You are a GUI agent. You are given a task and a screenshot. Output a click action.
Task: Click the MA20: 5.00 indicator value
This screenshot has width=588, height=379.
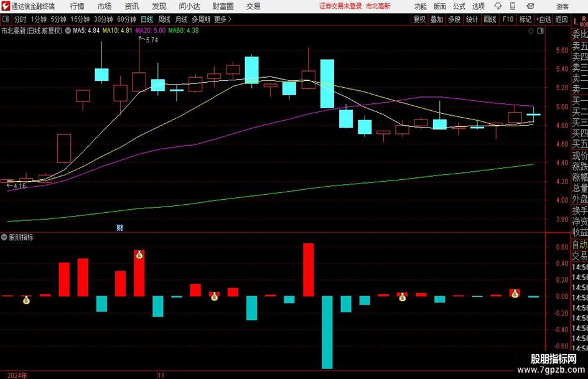(151, 30)
